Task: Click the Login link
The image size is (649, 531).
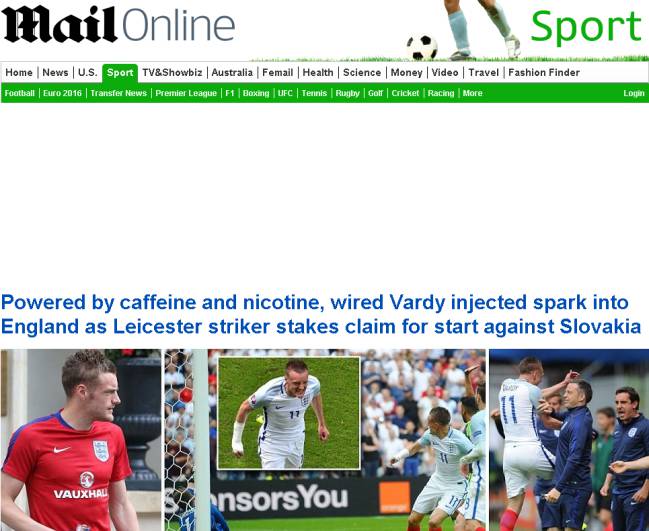Action: [634, 93]
